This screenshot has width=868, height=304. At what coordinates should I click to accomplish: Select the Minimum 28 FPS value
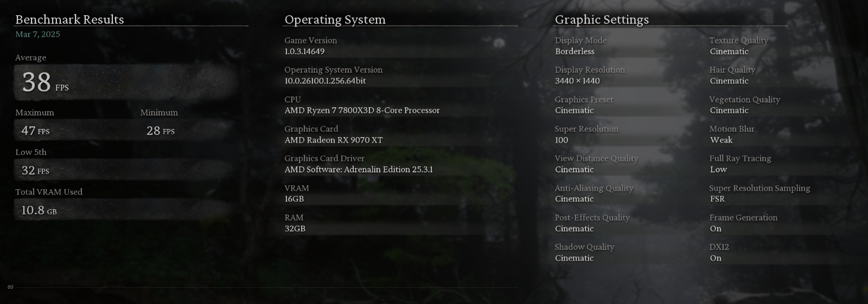[x=160, y=131]
